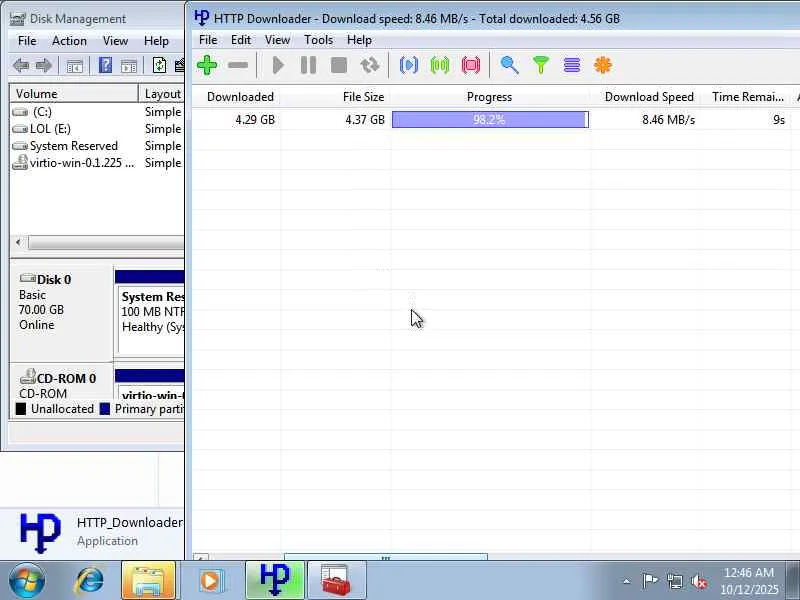
Task: Switch to the red toolbox taskbar app
Action: 336,581
